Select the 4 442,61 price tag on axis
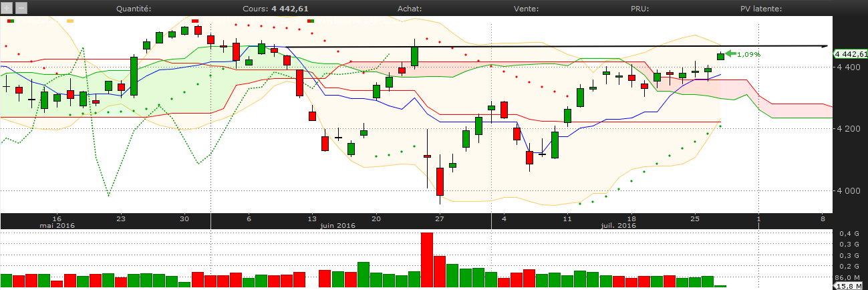 pyautogui.click(x=850, y=54)
